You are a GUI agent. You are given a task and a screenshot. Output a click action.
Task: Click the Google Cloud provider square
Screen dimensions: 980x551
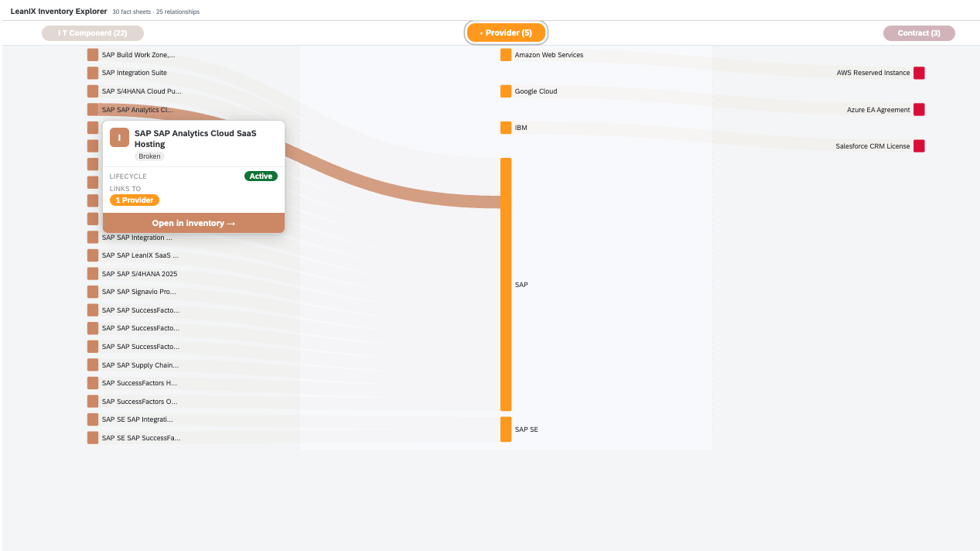[506, 91]
